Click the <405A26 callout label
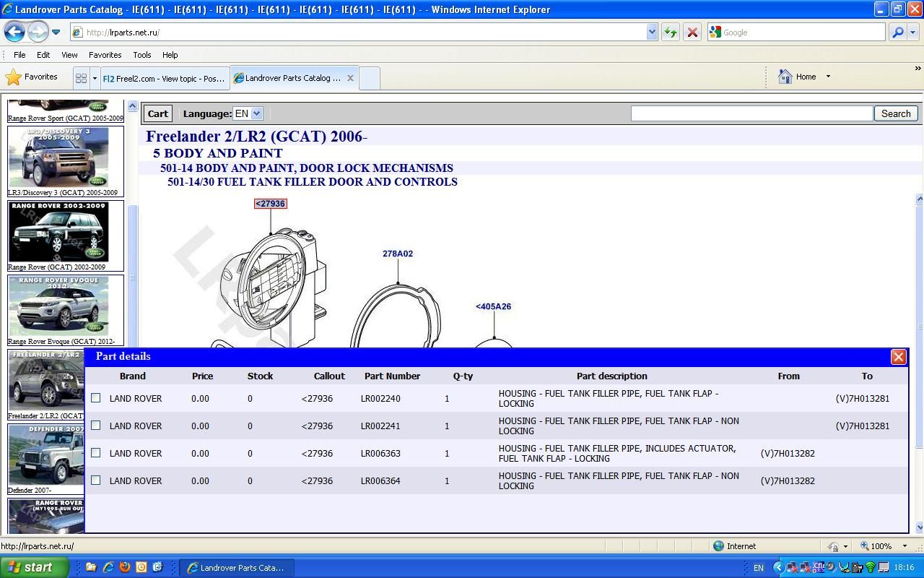924x578 pixels. click(x=493, y=306)
